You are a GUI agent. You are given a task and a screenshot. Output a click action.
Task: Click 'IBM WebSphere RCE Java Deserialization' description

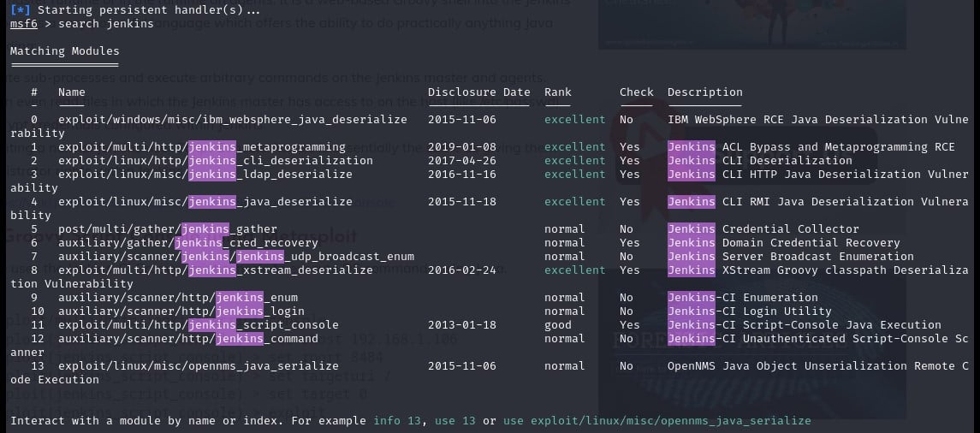818,119
